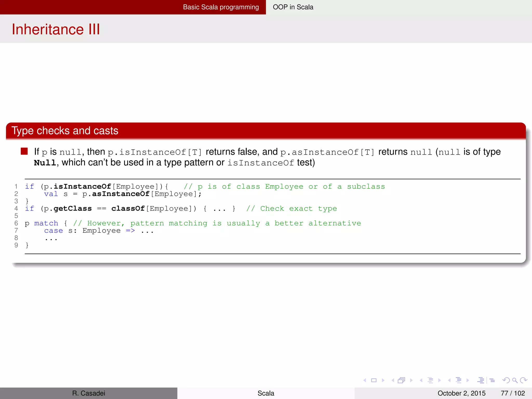The image size is (532, 399).
Task: Click the Inheritance III slide title
Action: click(x=56, y=29)
